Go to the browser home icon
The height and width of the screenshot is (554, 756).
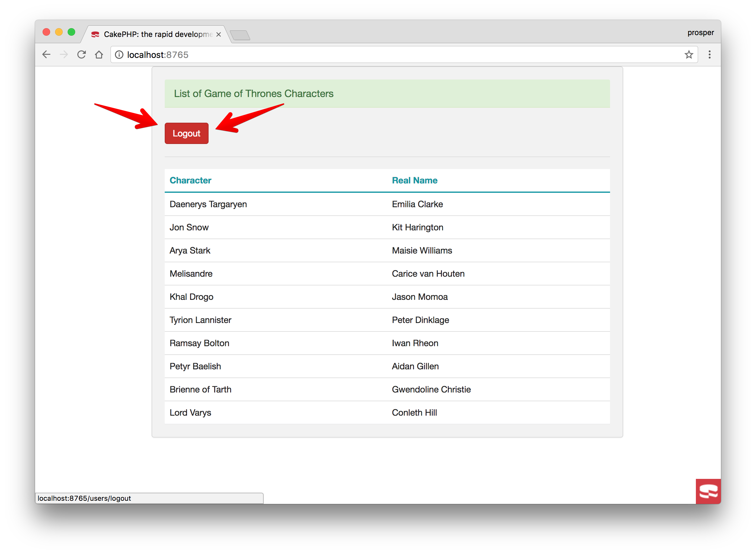(x=99, y=55)
